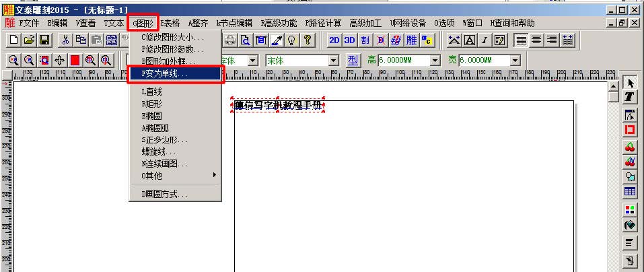Open the G图形 menu
Image resolution: width=644 pixels, height=272 pixels.
143,23
